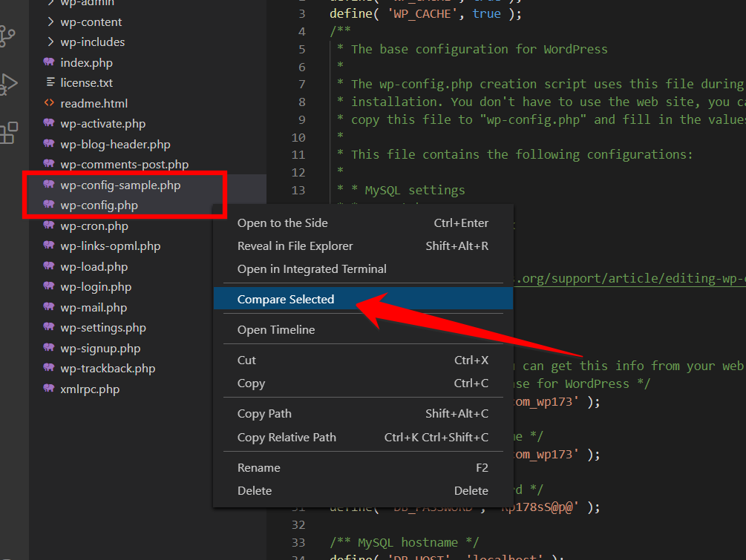Viewport: 746px width, 560px height.
Task: Expand the wp-content folder chevron
Action: point(50,22)
